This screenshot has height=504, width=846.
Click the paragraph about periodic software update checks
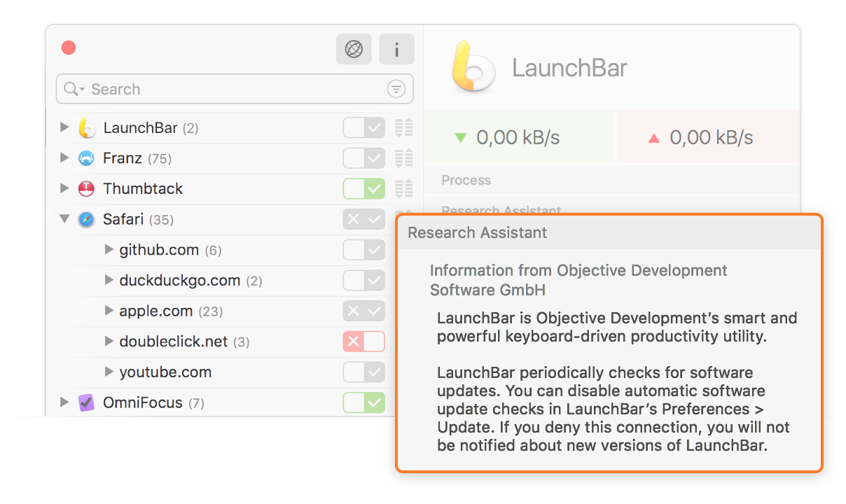[613, 409]
